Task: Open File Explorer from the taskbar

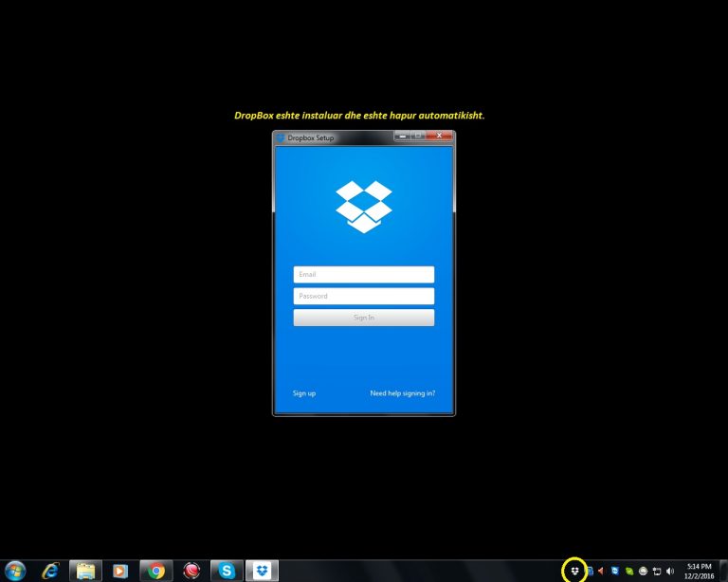Action: pos(85,571)
